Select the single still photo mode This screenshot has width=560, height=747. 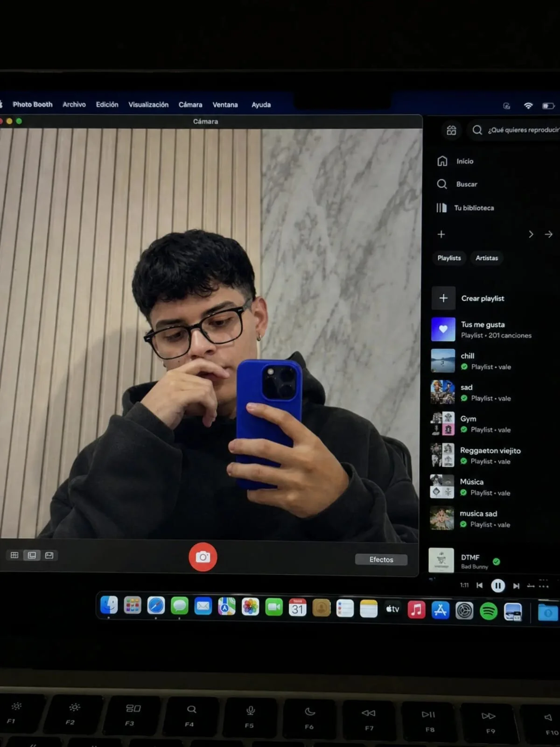pos(32,555)
